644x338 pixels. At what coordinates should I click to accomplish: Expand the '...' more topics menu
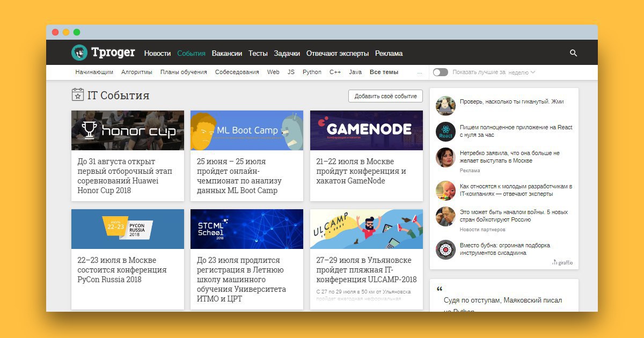point(420,72)
